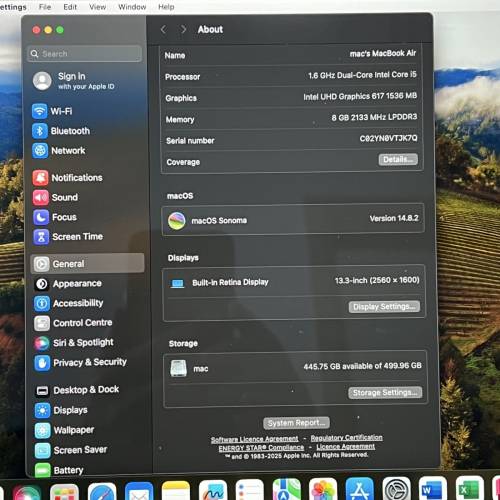Open the Help menu

point(166,7)
